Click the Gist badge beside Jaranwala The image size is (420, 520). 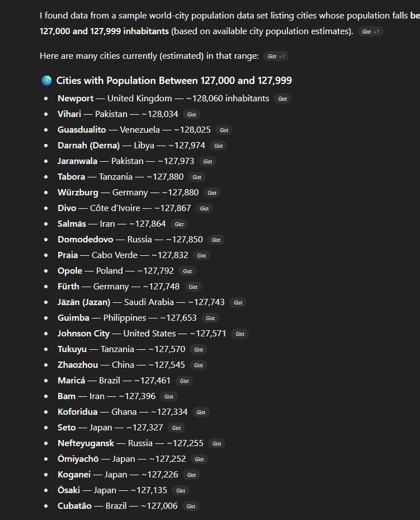pyautogui.click(x=207, y=161)
